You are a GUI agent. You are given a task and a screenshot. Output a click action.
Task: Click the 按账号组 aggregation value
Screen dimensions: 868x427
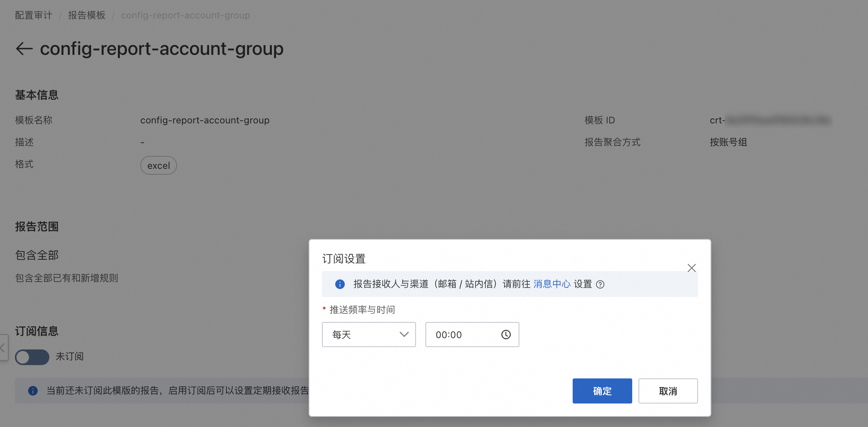click(728, 142)
